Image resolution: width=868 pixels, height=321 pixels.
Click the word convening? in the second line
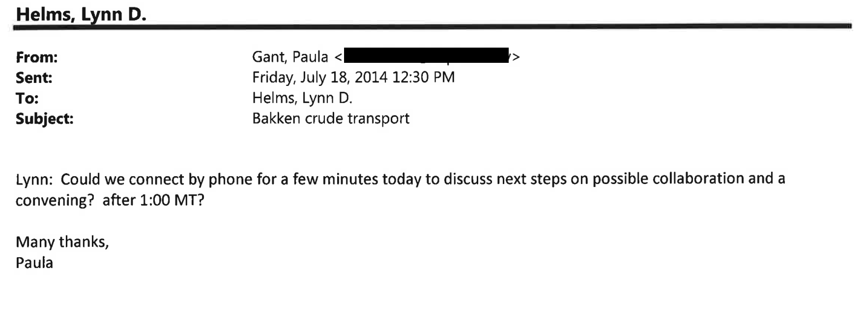[55, 200]
